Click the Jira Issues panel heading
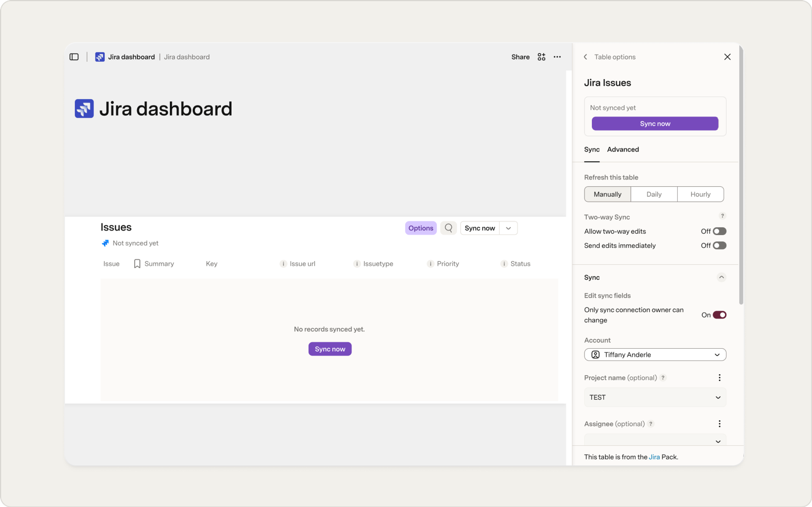 (607, 83)
